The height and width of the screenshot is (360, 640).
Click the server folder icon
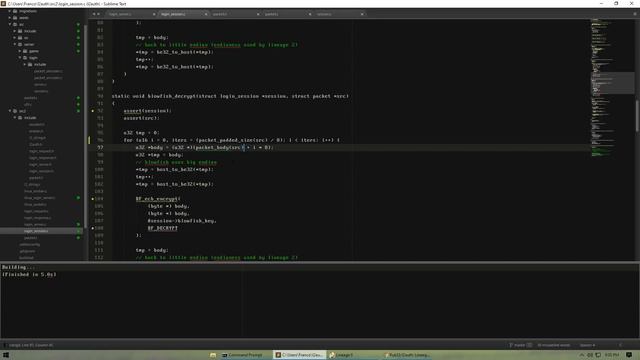pos(20,44)
